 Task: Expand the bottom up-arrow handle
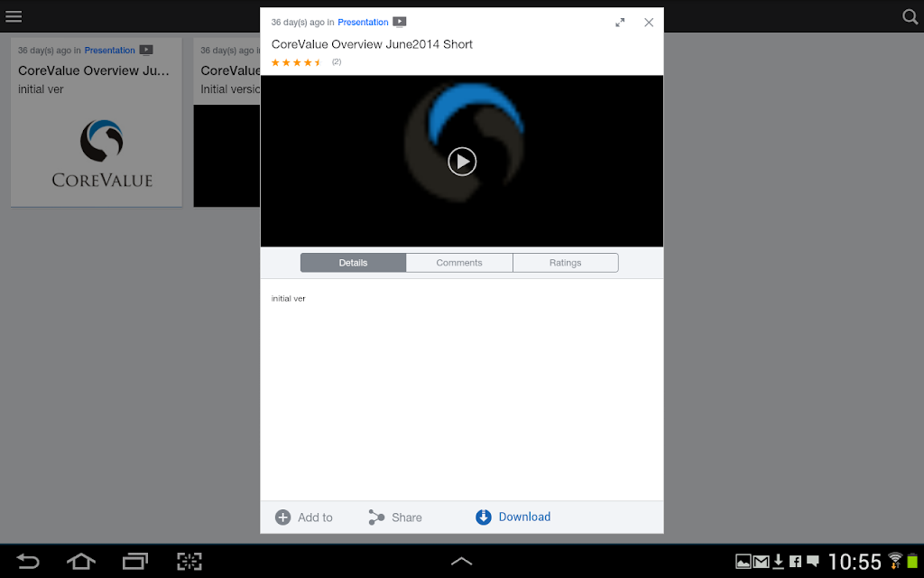(461, 561)
